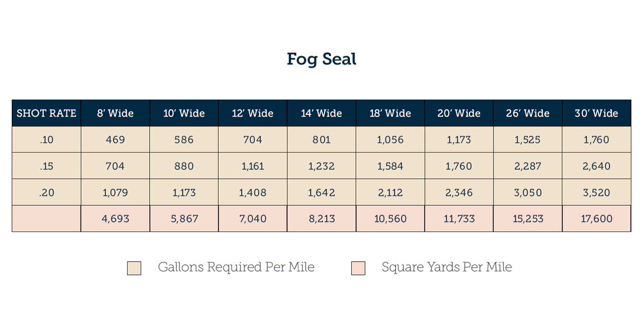This screenshot has width=644, height=335.
Task: Click the pink Square Yards legend swatch
Action: [x=358, y=268]
